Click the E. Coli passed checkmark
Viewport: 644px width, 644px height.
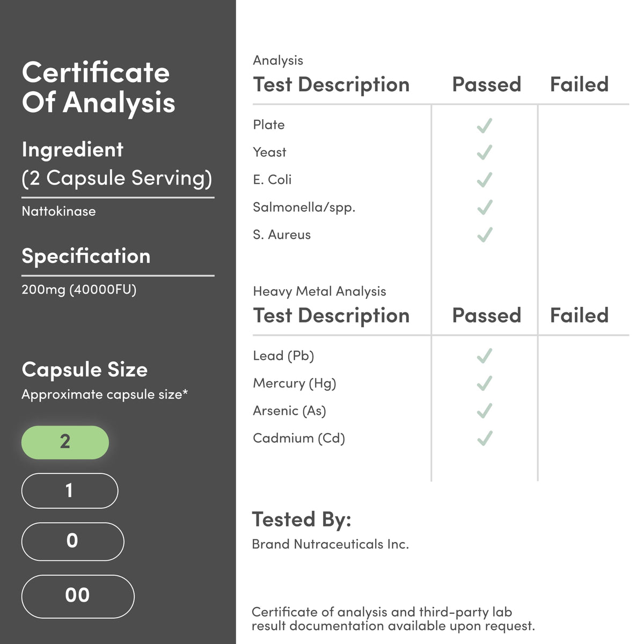(x=485, y=180)
